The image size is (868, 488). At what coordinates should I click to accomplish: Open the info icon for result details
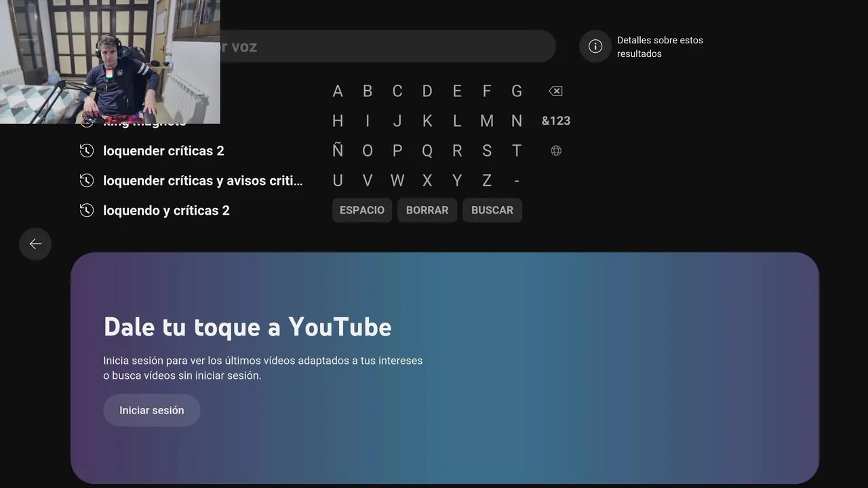[595, 46]
